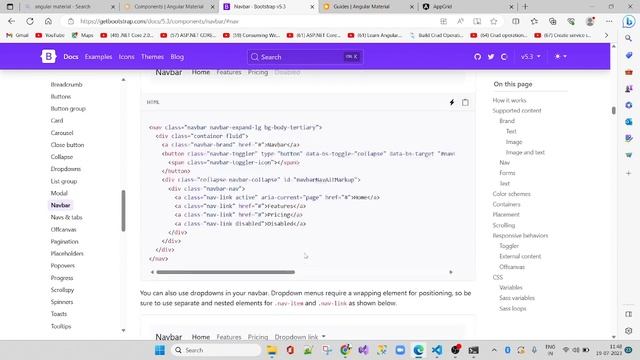The width and height of the screenshot is (640, 360).
Task: Go to browser home page
Action: pyautogui.click(x=48, y=21)
